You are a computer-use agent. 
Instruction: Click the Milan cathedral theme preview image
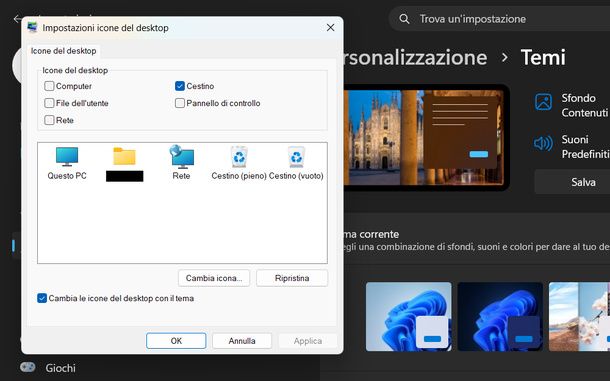pos(426,137)
